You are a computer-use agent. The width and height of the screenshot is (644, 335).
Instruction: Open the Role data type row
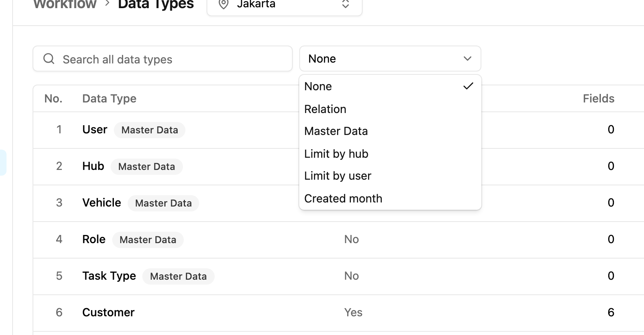point(338,239)
